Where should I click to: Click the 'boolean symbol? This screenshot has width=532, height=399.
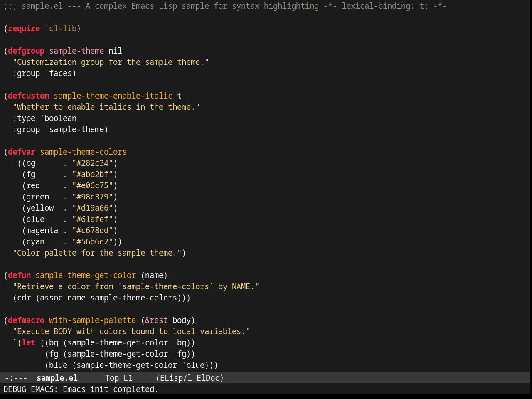[58, 118]
